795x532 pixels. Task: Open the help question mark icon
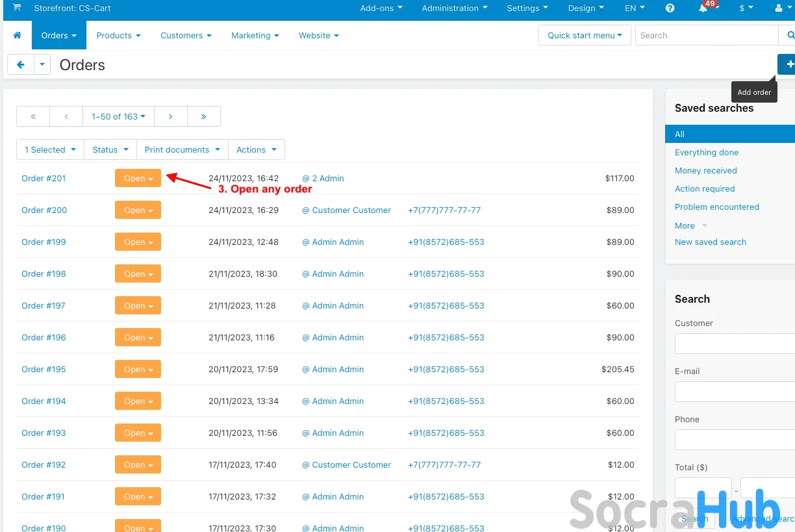point(670,8)
